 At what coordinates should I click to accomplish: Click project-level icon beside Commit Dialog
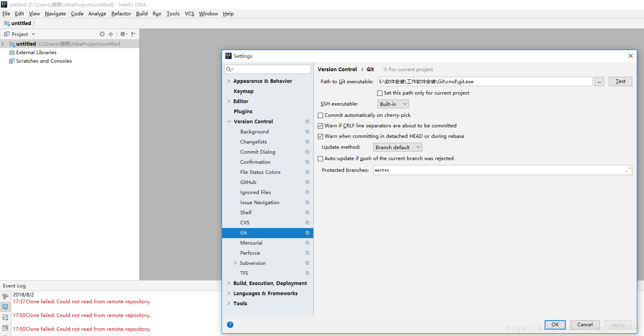(x=307, y=152)
